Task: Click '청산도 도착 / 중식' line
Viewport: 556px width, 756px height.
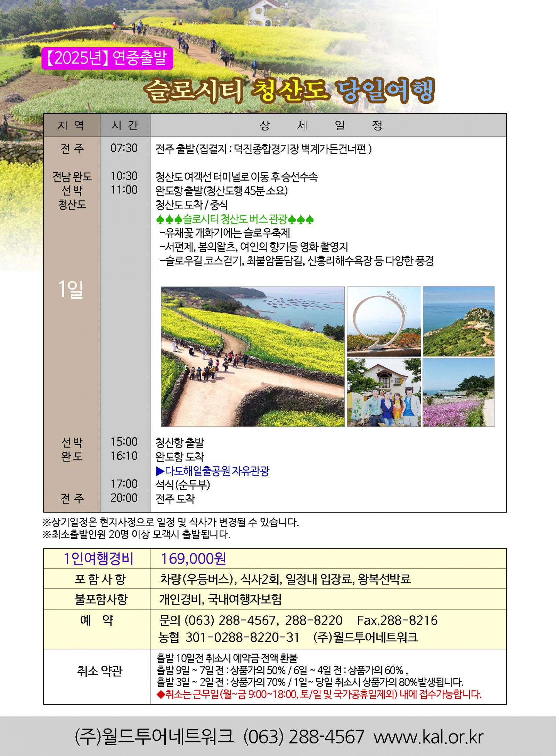Action: (191, 205)
